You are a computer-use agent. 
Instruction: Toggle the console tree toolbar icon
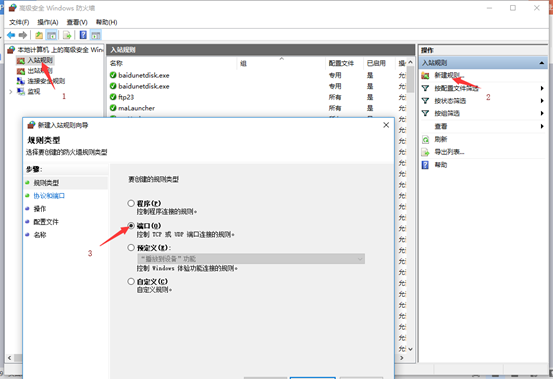coord(52,35)
